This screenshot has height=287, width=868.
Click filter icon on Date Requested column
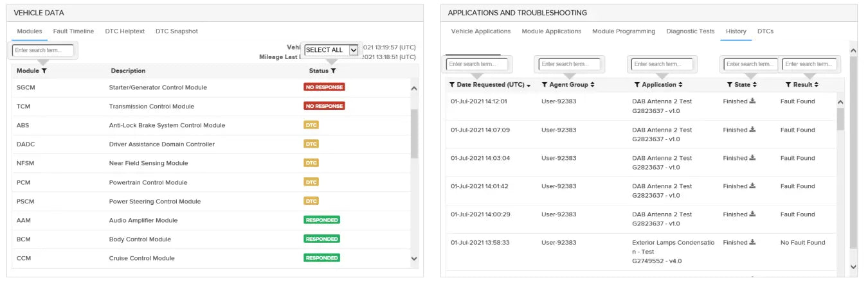pyautogui.click(x=452, y=85)
